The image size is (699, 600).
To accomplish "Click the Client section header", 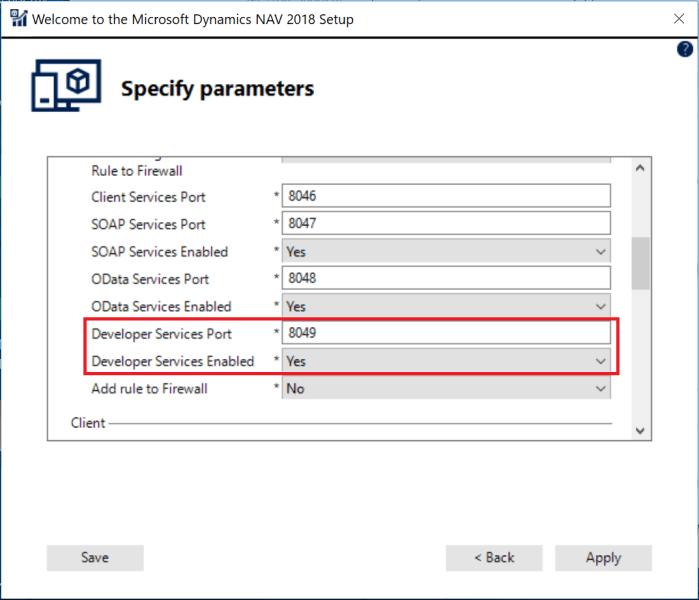I will tap(88, 423).
